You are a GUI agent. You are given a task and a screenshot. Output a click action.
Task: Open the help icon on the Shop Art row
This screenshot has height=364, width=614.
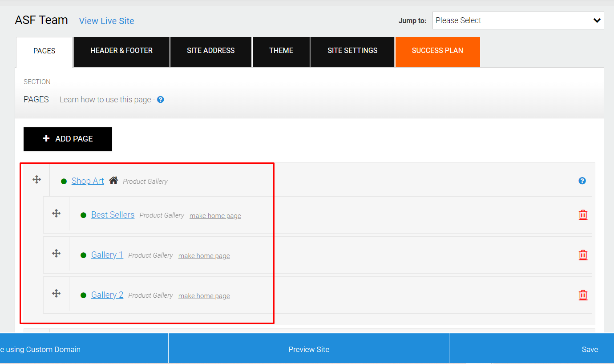tap(582, 180)
